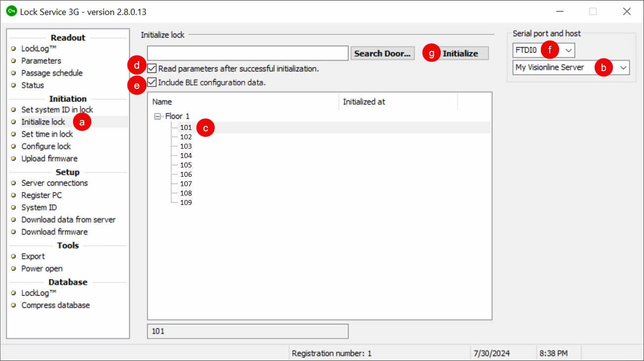Click the Search Door... button
Image resolution: width=644 pixels, height=361 pixels.
pyautogui.click(x=382, y=53)
